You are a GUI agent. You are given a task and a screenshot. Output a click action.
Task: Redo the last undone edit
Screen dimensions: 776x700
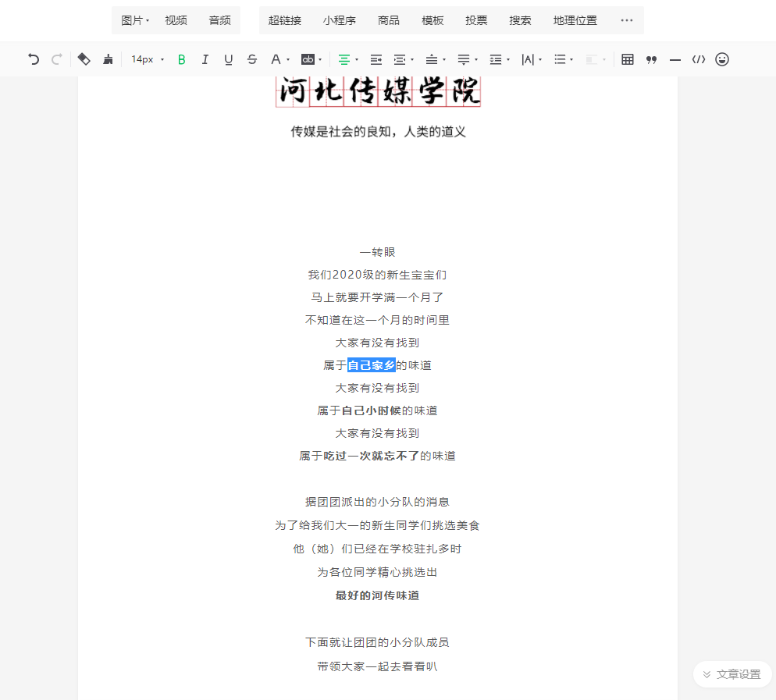[x=57, y=60]
